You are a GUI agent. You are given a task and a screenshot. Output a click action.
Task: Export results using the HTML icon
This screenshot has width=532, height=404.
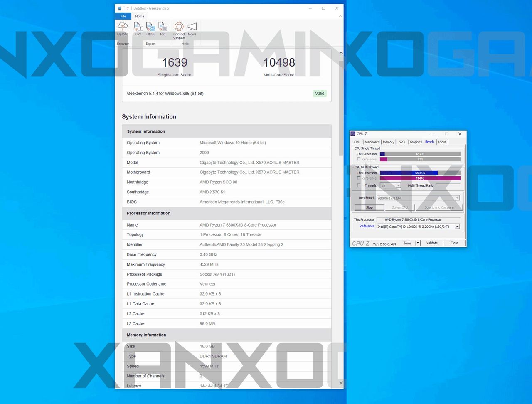(150, 27)
